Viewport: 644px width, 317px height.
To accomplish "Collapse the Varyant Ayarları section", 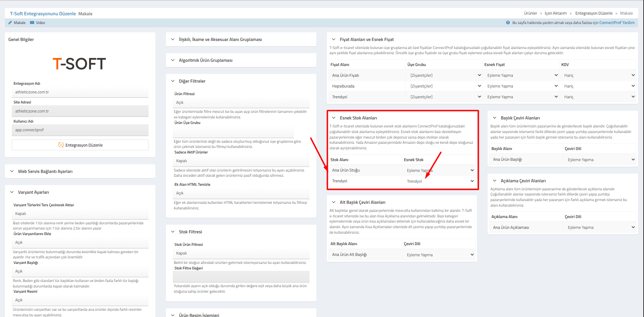I will coord(12,192).
